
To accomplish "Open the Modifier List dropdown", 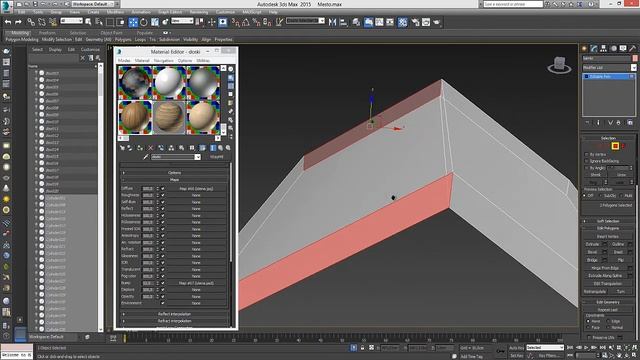I will [609, 67].
